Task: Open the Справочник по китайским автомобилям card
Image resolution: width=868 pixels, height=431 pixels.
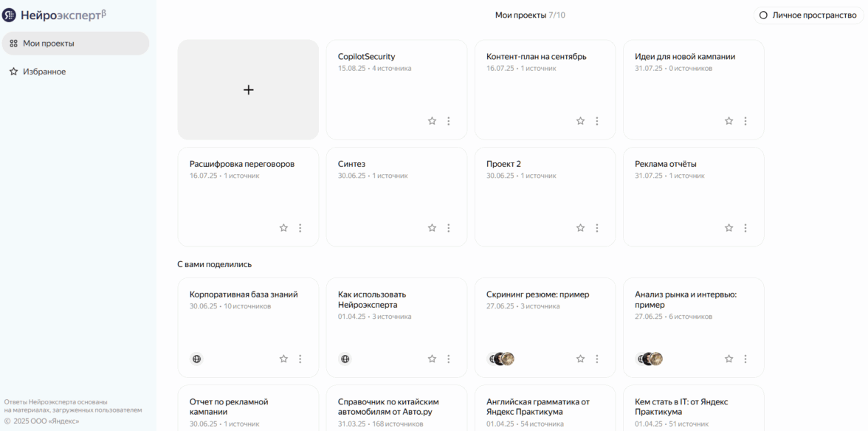Action: pyautogui.click(x=396, y=408)
